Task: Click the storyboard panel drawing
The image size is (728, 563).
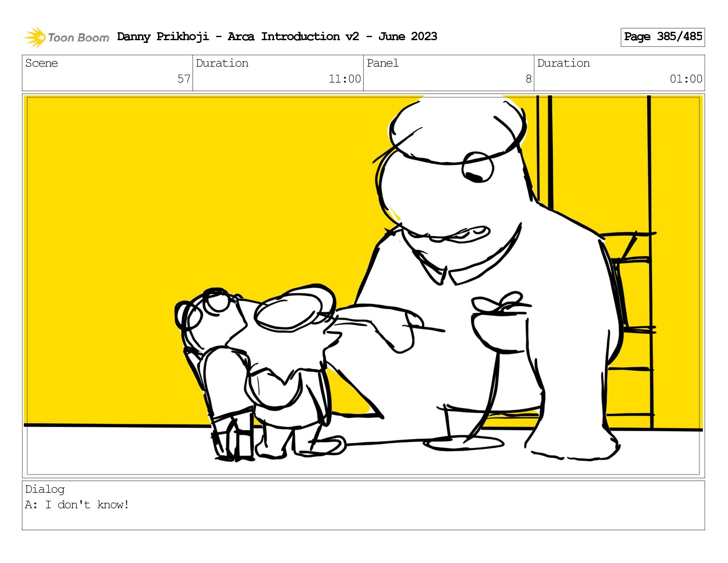Action: pyautogui.click(x=363, y=286)
